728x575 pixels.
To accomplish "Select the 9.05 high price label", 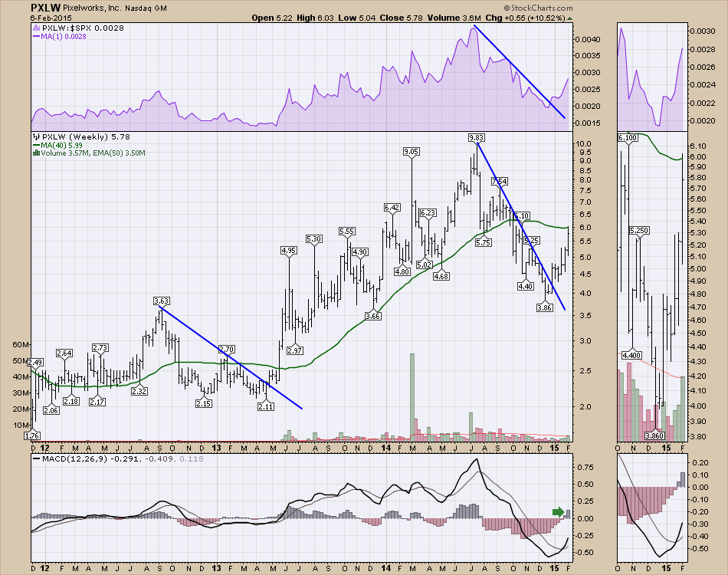I will pos(412,152).
